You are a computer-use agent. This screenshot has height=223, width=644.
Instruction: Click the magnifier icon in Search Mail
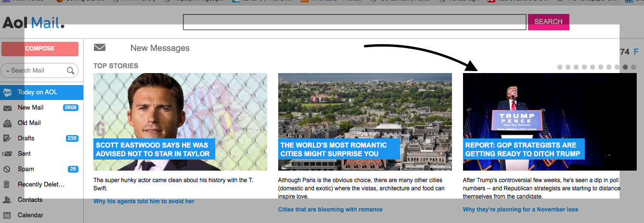click(70, 71)
